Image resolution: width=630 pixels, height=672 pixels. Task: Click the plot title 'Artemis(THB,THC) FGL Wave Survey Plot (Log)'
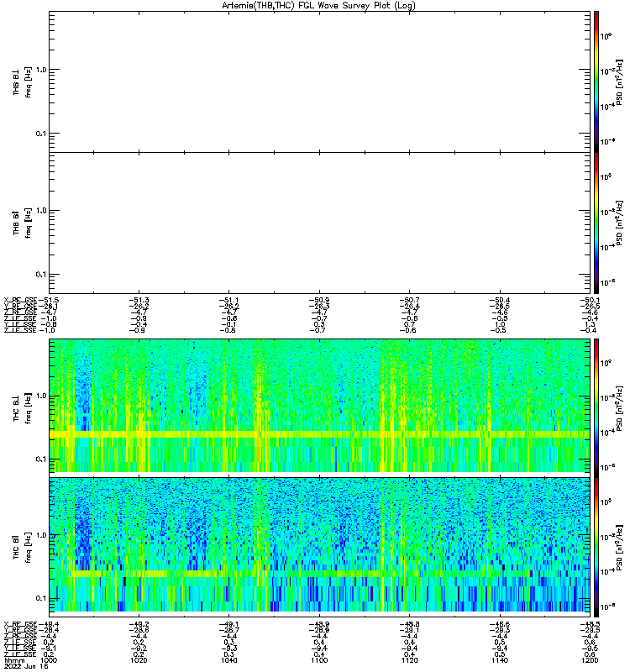(x=318, y=6)
